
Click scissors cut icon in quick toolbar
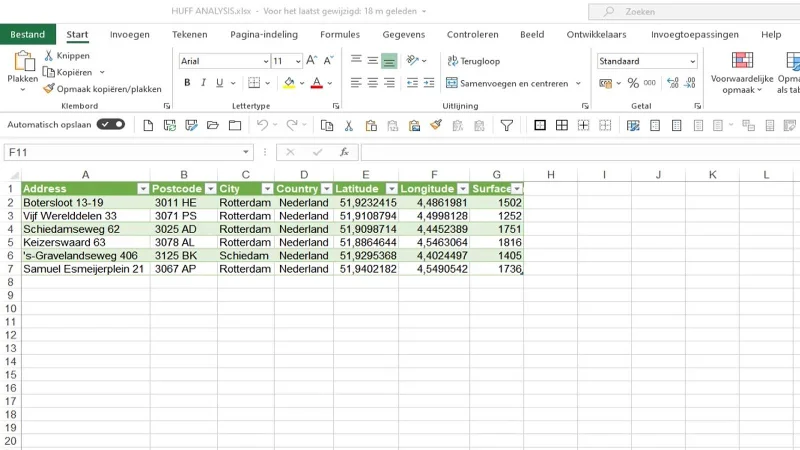(348, 125)
